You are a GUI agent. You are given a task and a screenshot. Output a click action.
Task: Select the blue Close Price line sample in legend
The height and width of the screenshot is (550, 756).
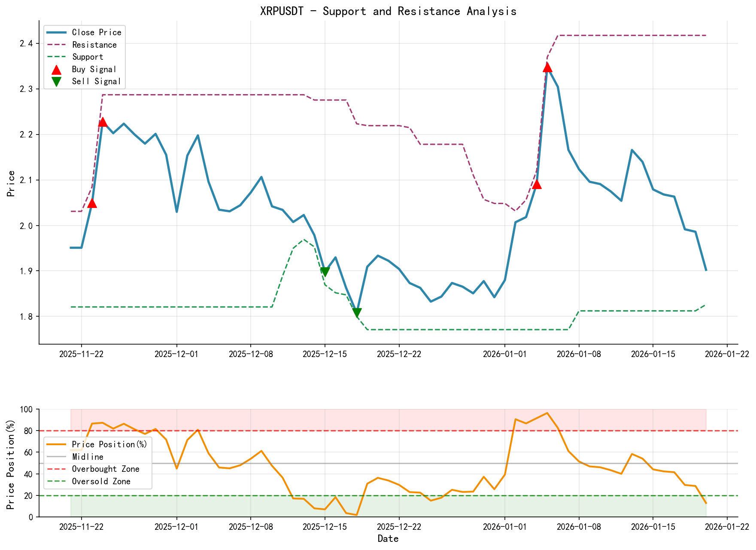pos(57,32)
